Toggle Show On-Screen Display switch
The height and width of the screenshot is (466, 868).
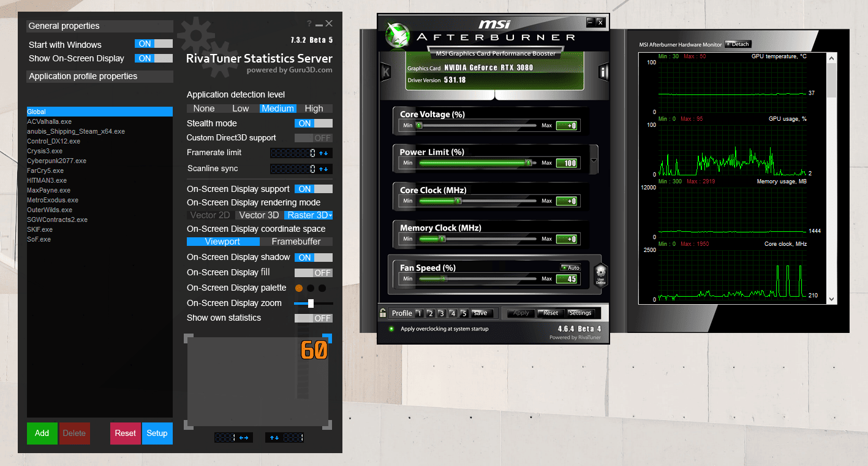pyautogui.click(x=154, y=58)
